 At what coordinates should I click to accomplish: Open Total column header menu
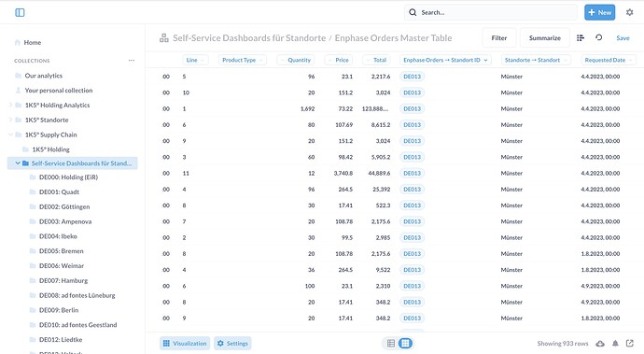pyautogui.click(x=376, y=60)
